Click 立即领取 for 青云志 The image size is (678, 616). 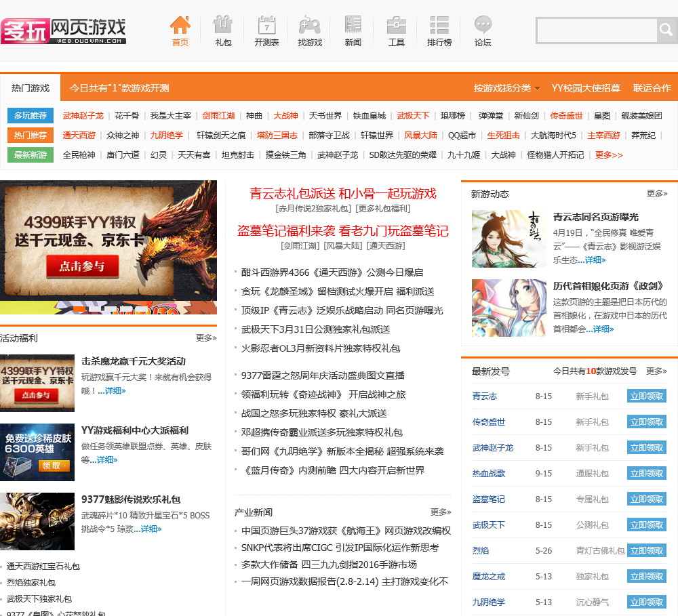(x=646, y=396)
